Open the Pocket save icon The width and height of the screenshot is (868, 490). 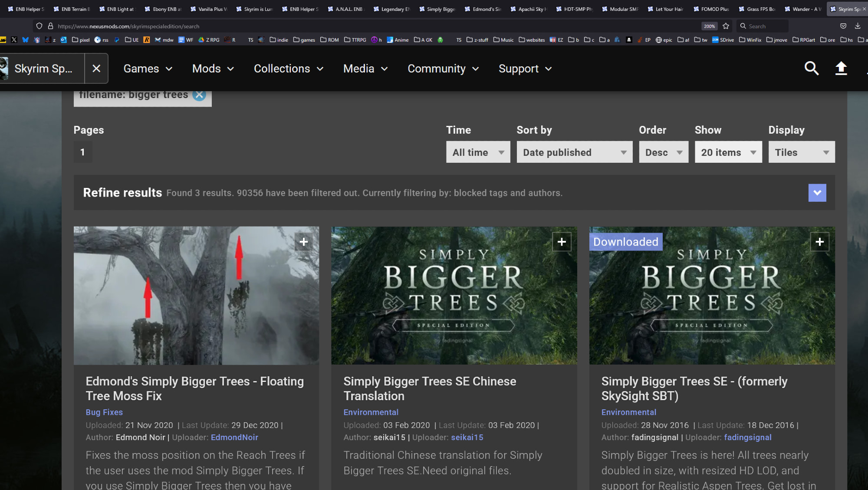843,26
